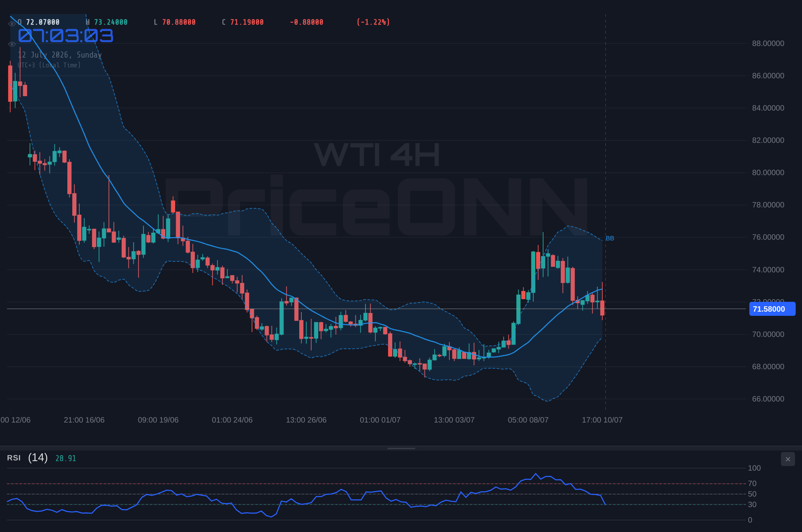
Task: Click the RSI scale label 50
Action: coord(752,494)
